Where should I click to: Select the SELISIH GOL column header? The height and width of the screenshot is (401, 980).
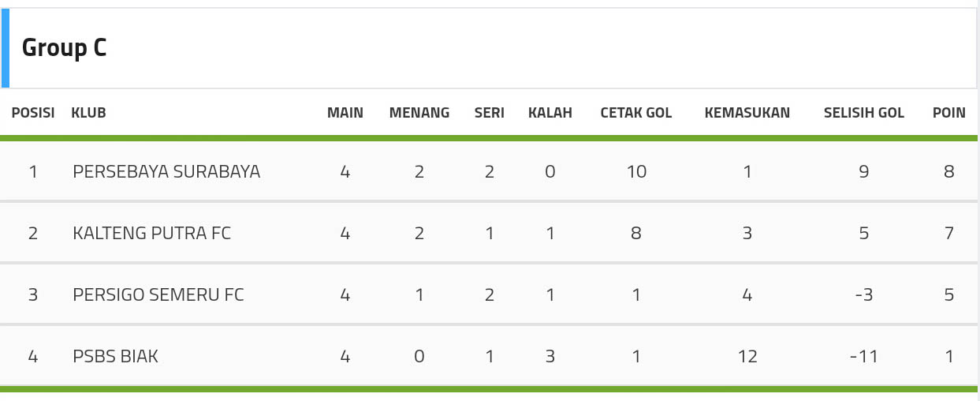pos(864,113)
